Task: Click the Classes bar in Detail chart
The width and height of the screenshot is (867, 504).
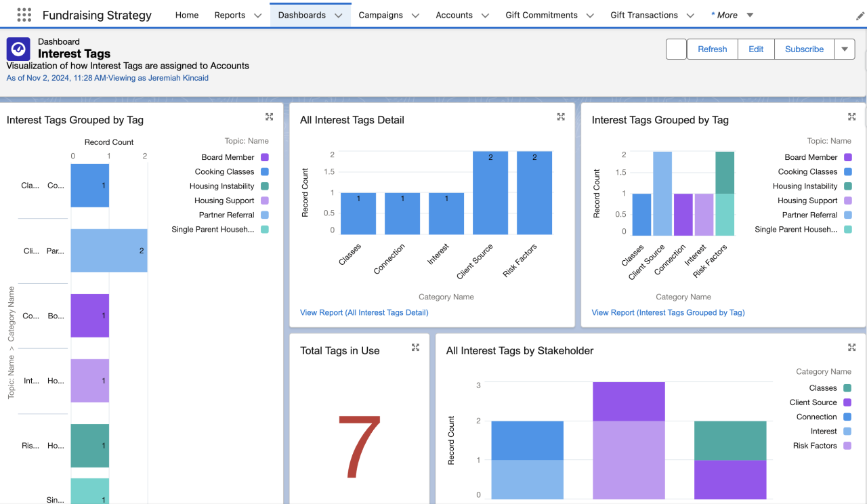Action: (358, 214)
